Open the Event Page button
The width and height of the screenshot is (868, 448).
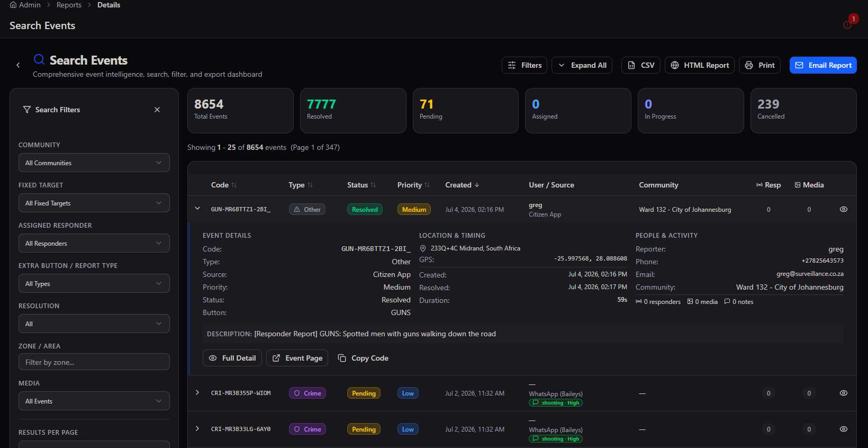297,358
